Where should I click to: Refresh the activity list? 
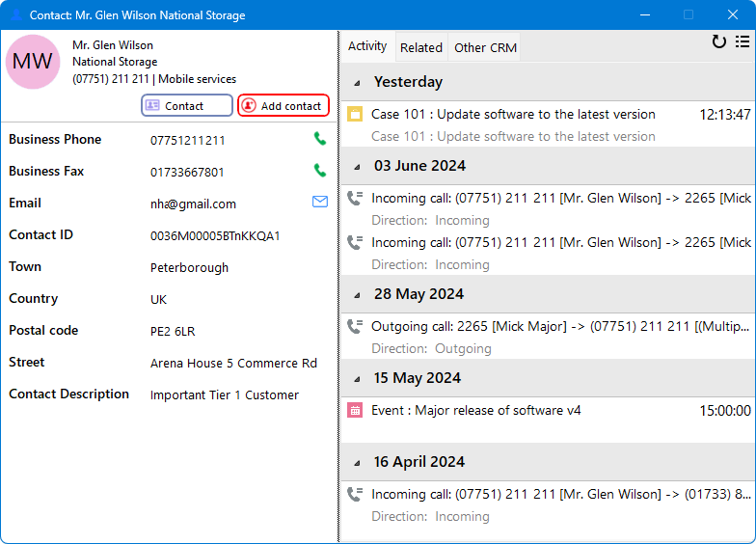point(718,41)
